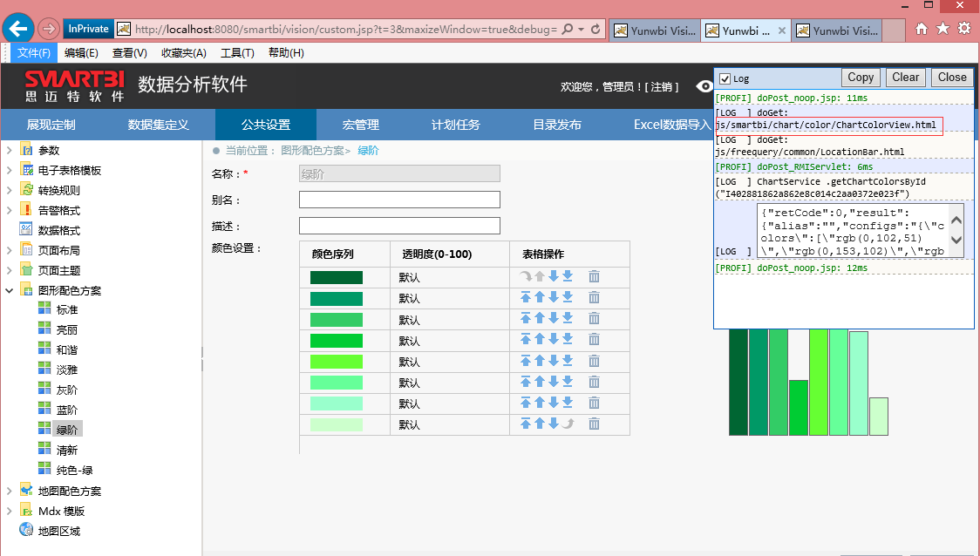
Task: Click the eye icon in header
Action: [x=705, y=86]
